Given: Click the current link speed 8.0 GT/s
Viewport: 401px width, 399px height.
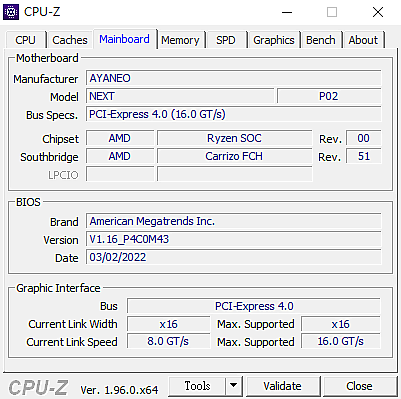Looking at the screenshot, I should point(169,342).
